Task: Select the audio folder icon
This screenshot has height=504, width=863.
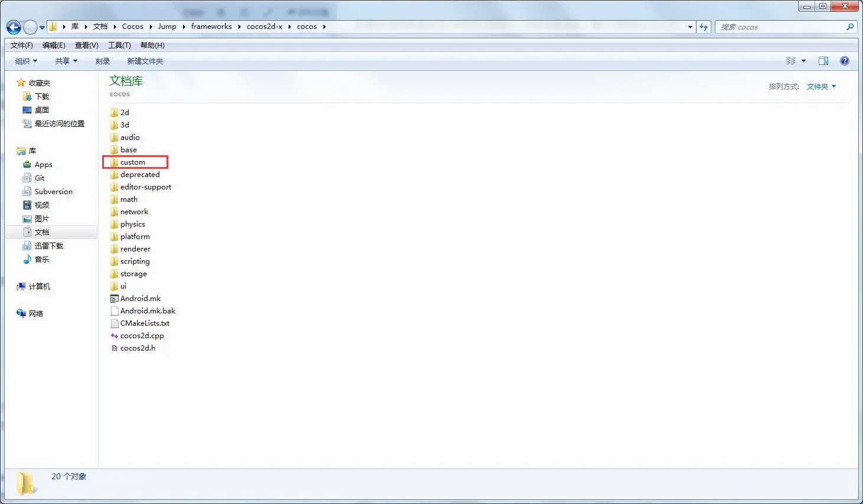Action: click(114, 137)
